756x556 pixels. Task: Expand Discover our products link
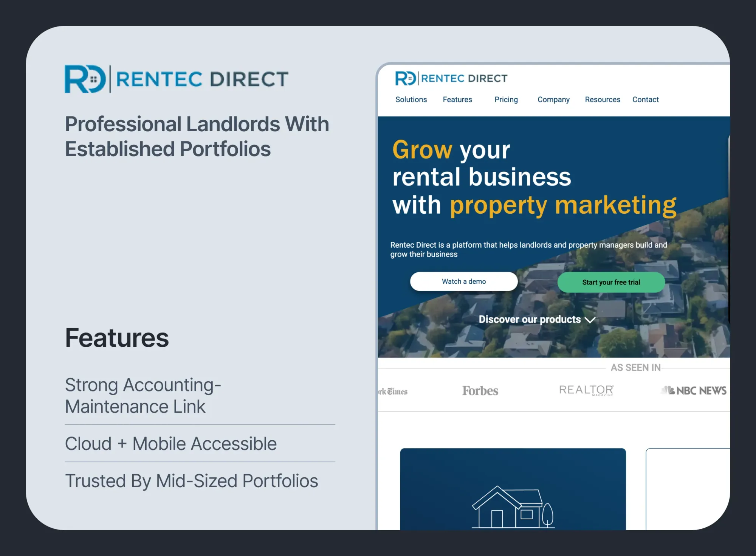coord(529,320)
